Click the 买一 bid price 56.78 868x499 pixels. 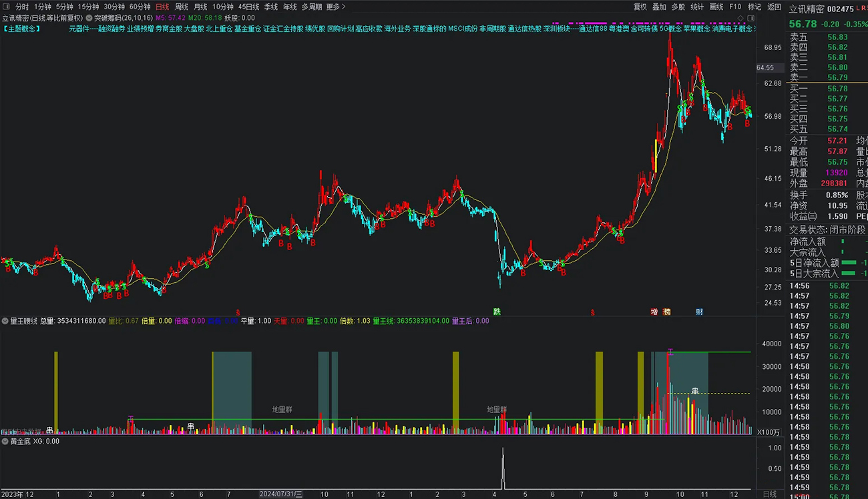(837, 88)
